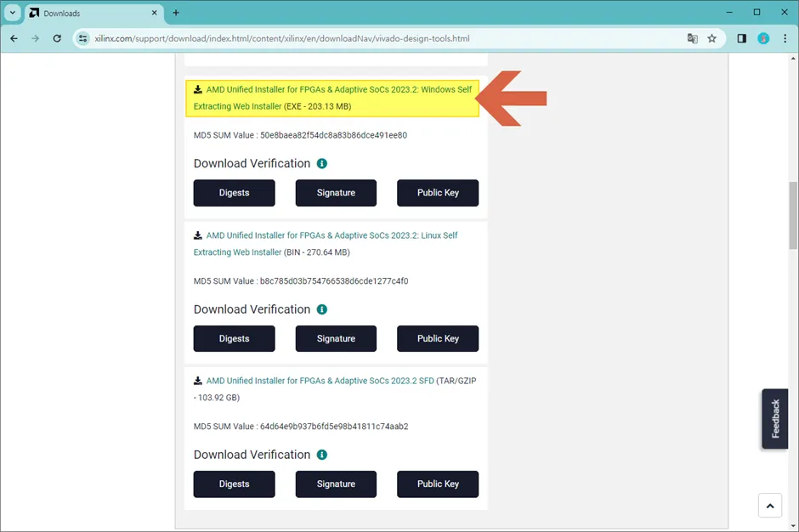Screen dimensions: 799x532
Task: Download the Windows Self Extracting Web Installer
Action: (332, 98)
